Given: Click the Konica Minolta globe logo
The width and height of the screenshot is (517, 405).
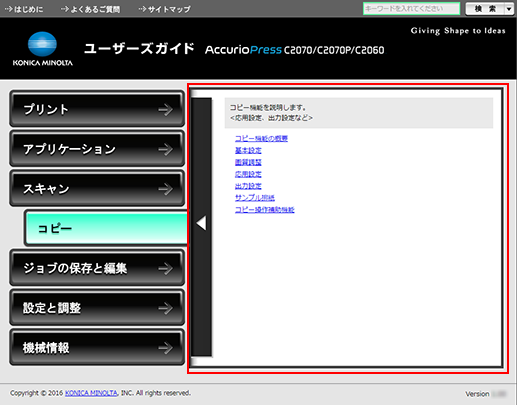Looking at the screenshot, I should tap(42, 44).
